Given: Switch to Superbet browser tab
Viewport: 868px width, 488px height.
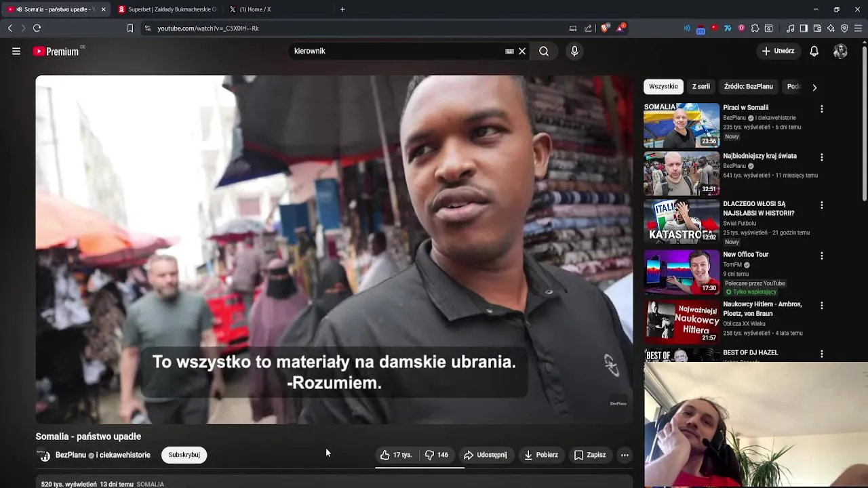Looking at the screenshot, I should [x=167, y=9].
